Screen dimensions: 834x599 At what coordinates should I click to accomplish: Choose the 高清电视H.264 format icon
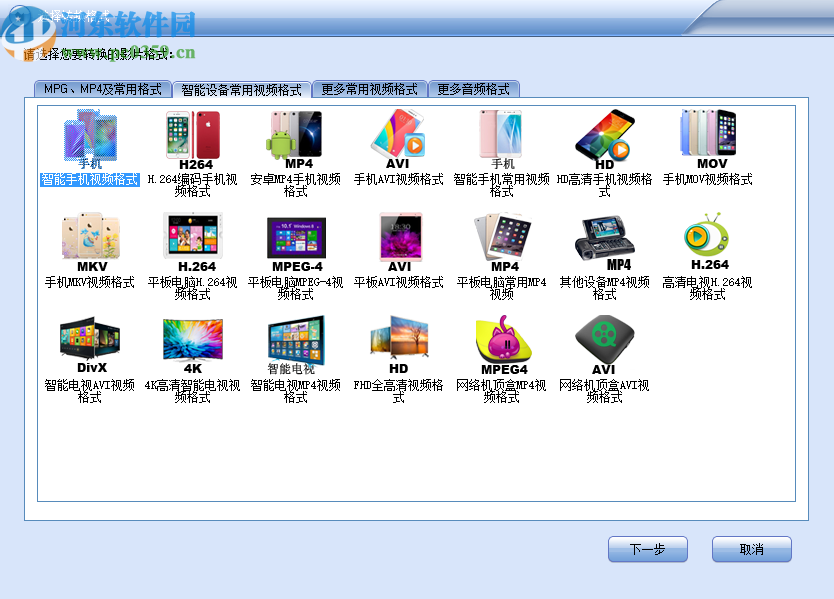[707, 242]
